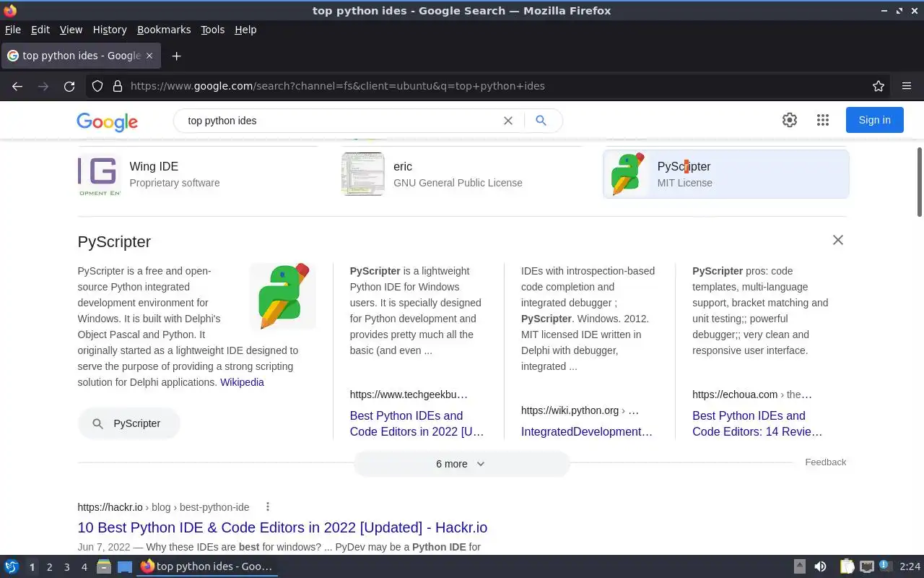
Task: Open the file manager icon in taskbar
Action: (x=104, y=567)
